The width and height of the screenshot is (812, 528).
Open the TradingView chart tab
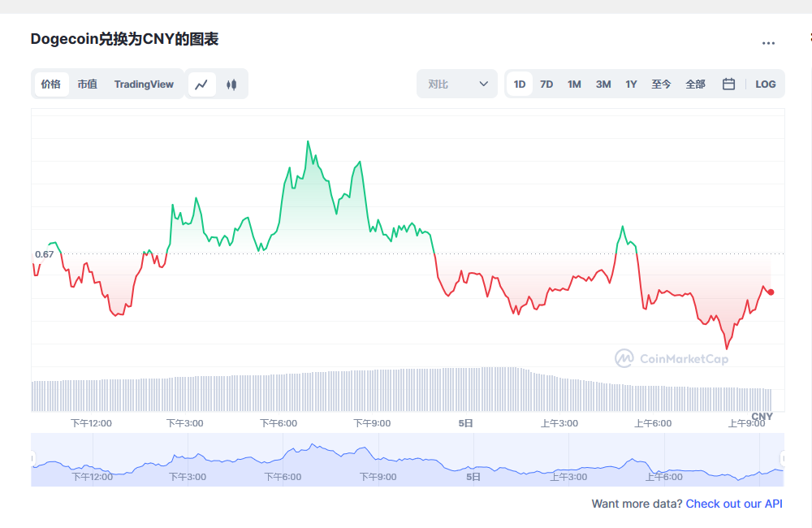[x=144, y=84]
